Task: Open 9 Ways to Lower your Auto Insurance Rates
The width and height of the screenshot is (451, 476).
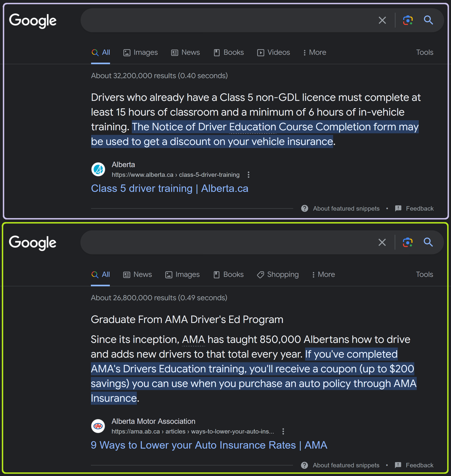Action: coord(209,445)
